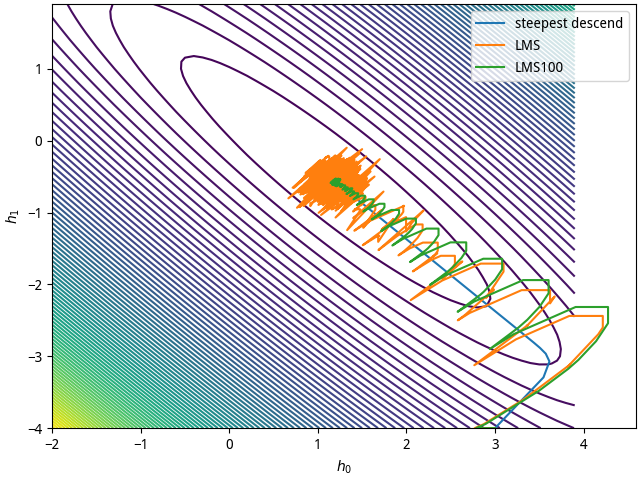Click x-axis tick label −2

click(x=53, y=444)
